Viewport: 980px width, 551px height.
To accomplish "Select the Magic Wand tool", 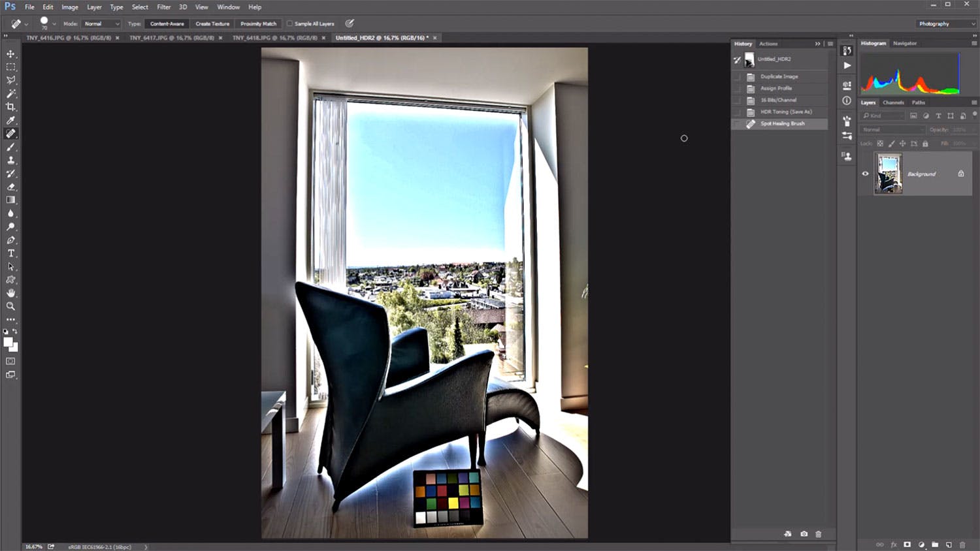I will coord(10,93).
